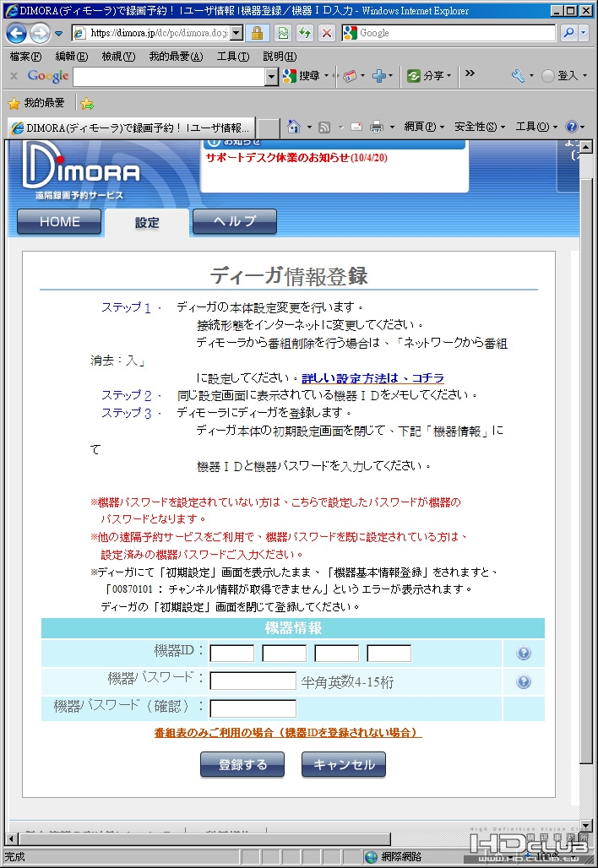Click the 登録する button
598x868 pixels.
click(242, 764)
